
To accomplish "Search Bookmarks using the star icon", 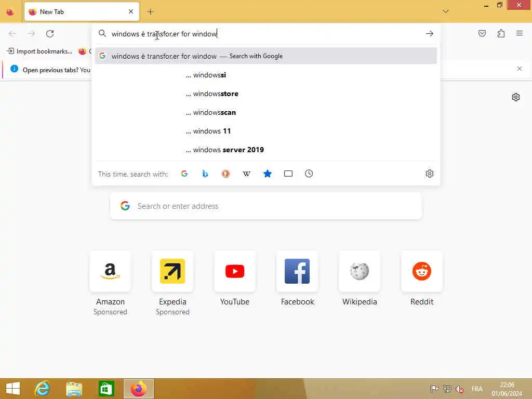I will (268, 174).
